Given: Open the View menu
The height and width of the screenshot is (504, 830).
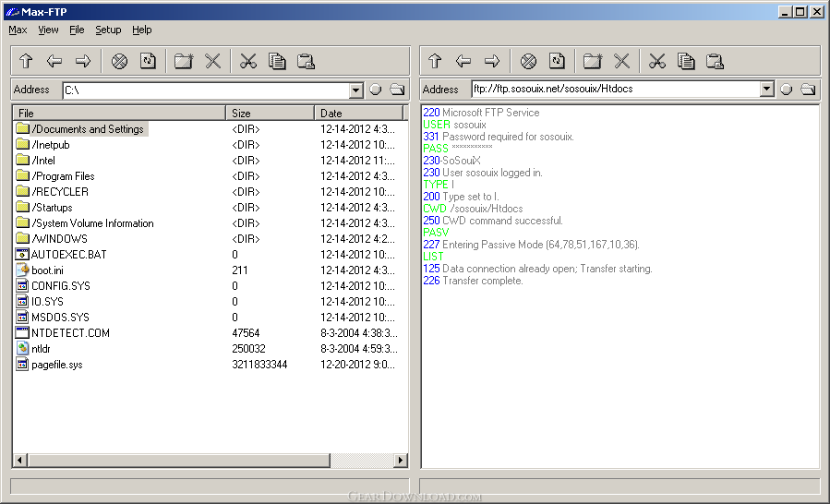Looking at the screenshot, I should tap(48, 30).
